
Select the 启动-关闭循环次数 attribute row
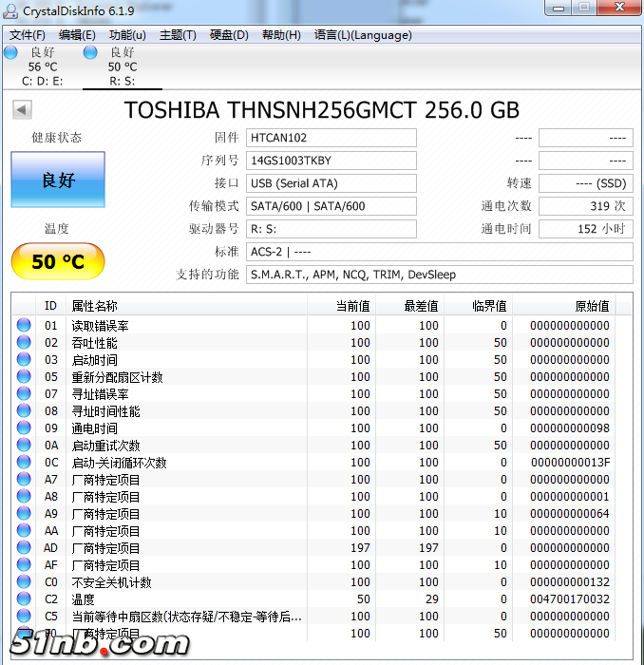[x=313, y=463]
